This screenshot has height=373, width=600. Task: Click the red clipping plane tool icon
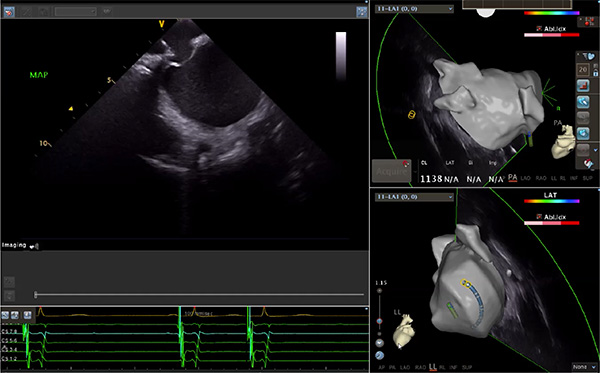pos(583,86)
